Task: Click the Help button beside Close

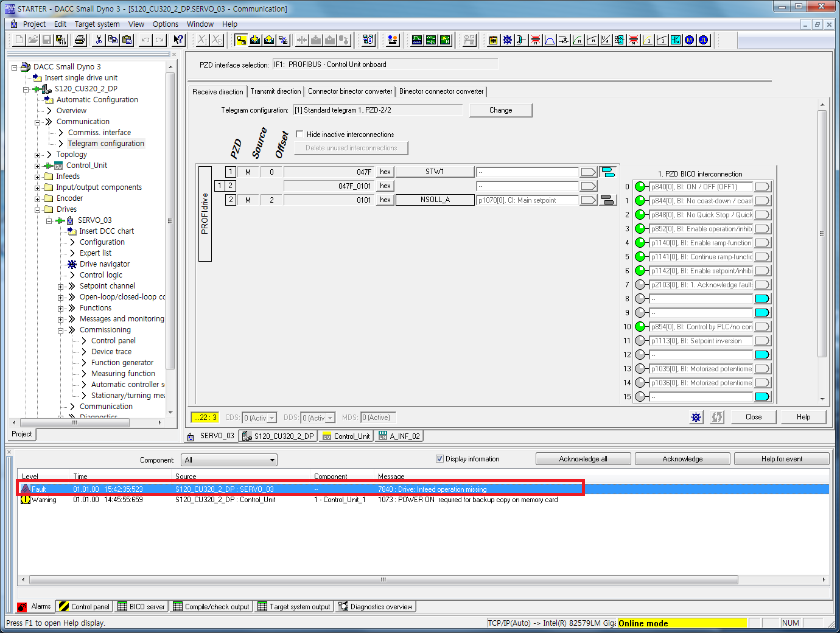Action: click(x=803, y=417)
